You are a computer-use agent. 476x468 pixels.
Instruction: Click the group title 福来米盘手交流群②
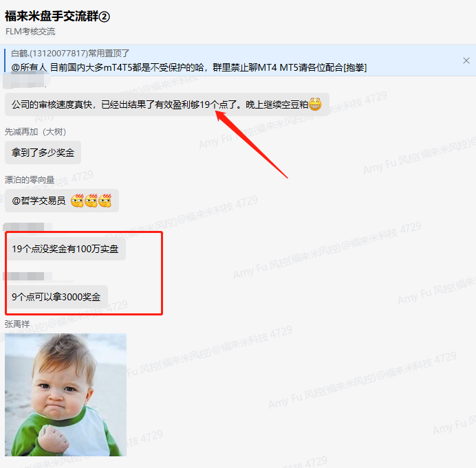click(57, 16)
